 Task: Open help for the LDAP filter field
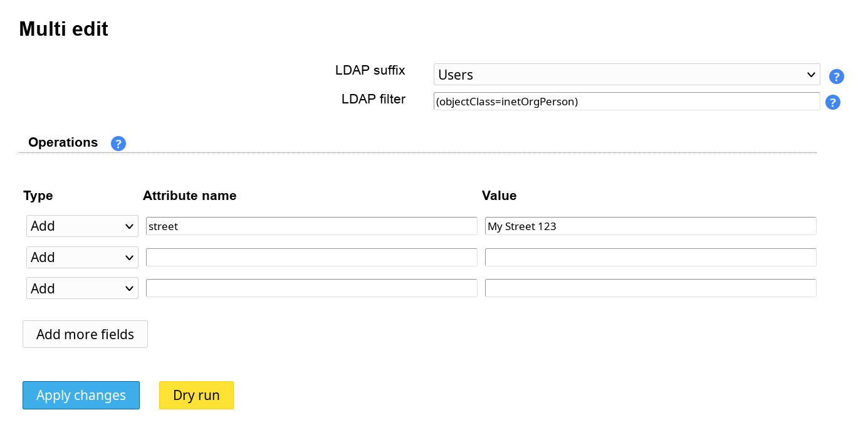[832, 102]
